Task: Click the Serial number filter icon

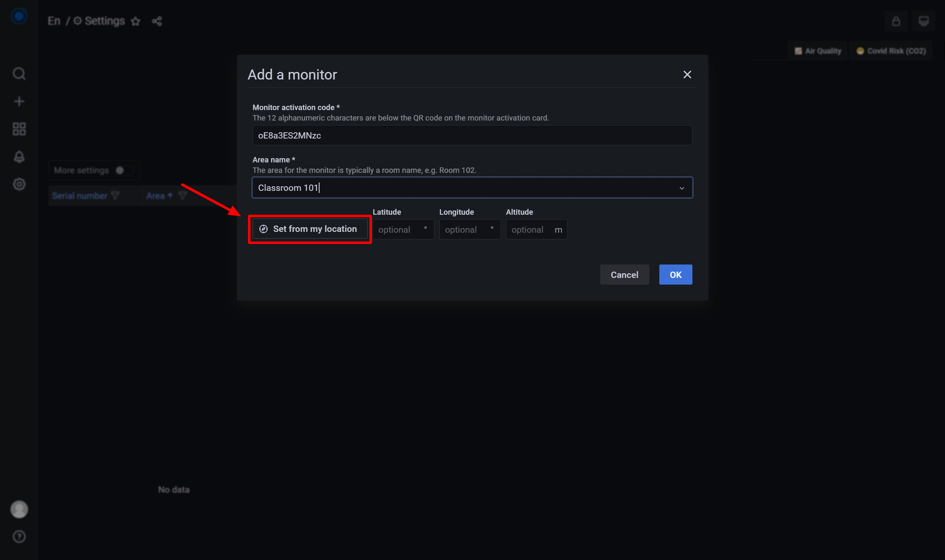Action: (x=115, y=195)
